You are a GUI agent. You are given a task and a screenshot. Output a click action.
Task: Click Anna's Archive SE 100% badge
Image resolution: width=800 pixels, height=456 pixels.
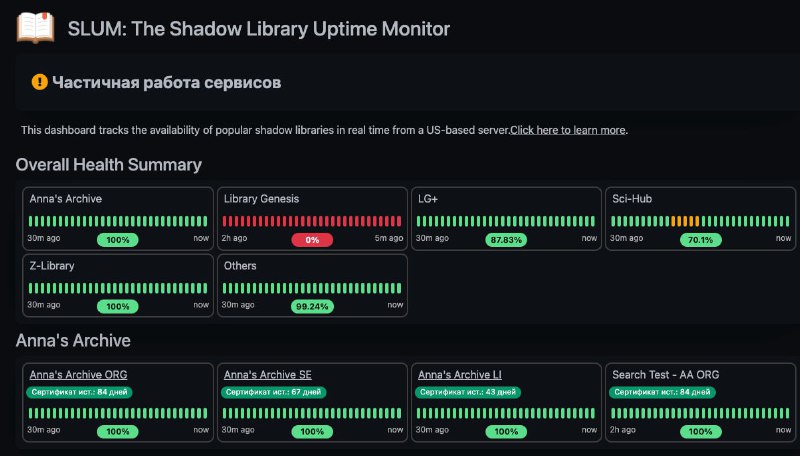312,432
